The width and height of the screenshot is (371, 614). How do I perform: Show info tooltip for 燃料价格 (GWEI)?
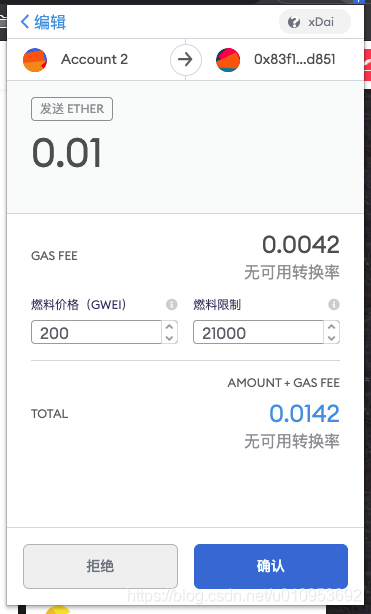[x=172, y=304]
